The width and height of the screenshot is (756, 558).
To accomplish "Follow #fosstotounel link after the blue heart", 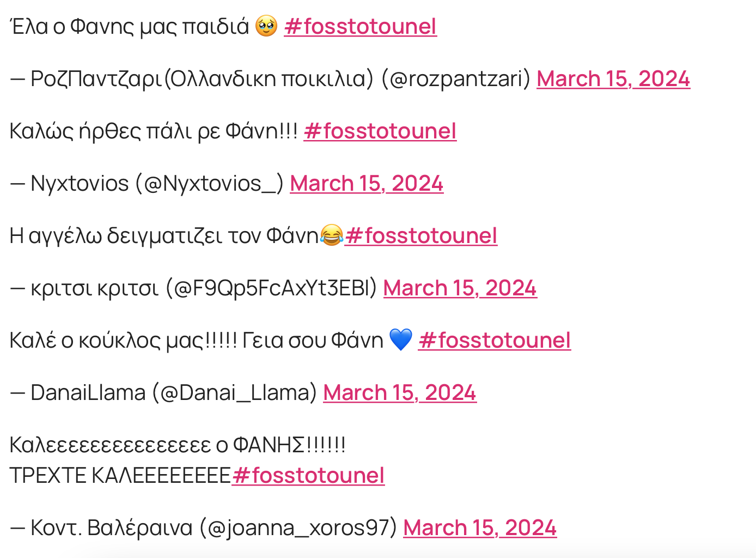I will (x=494, y=340).
